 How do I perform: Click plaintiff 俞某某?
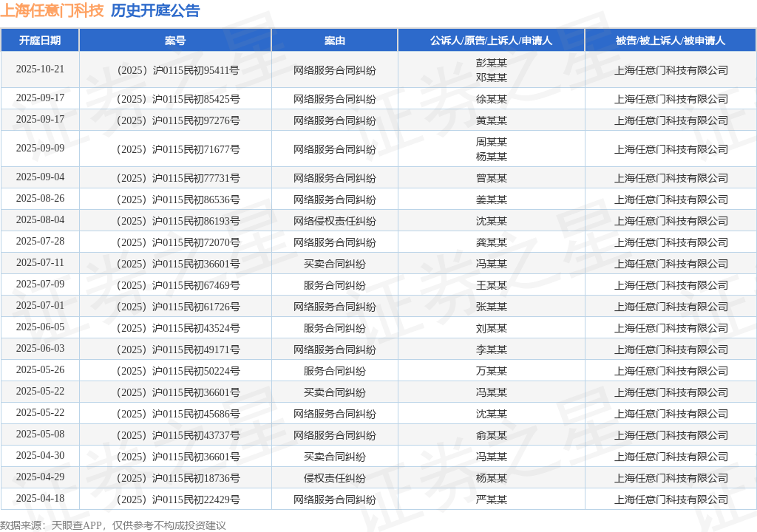point(492,435)
